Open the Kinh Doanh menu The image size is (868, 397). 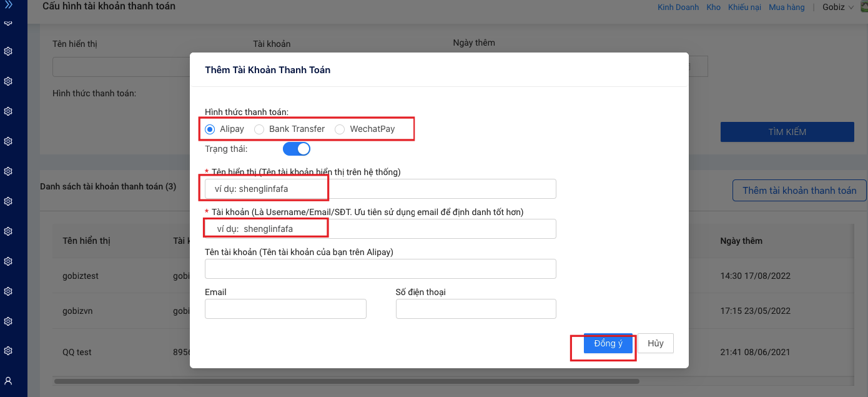pyautogui.click(x=678, y=8)
